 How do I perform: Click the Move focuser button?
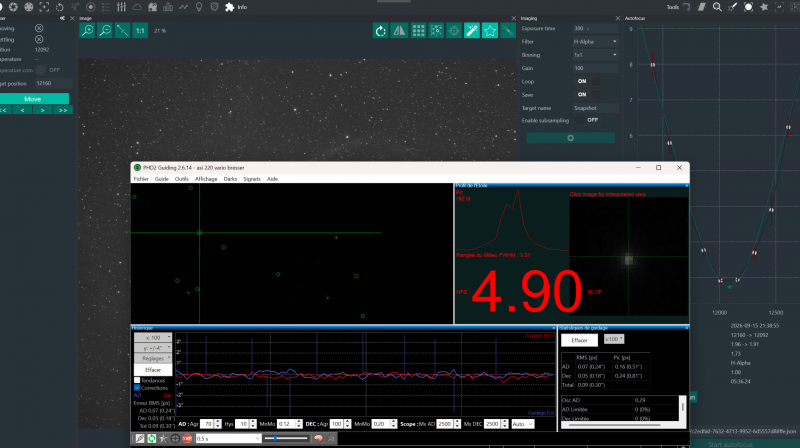33,99
